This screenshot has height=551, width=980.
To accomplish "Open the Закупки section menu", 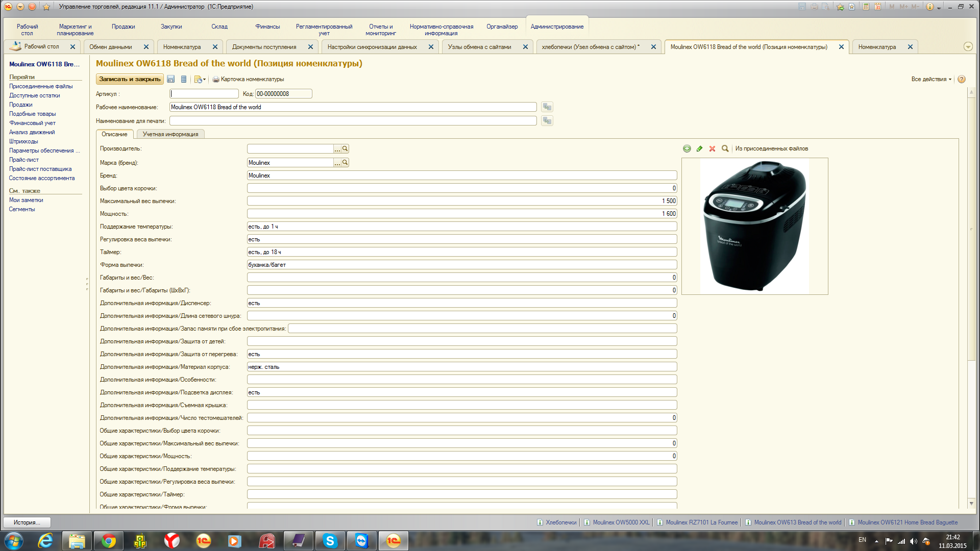I will tap(171, 27).
